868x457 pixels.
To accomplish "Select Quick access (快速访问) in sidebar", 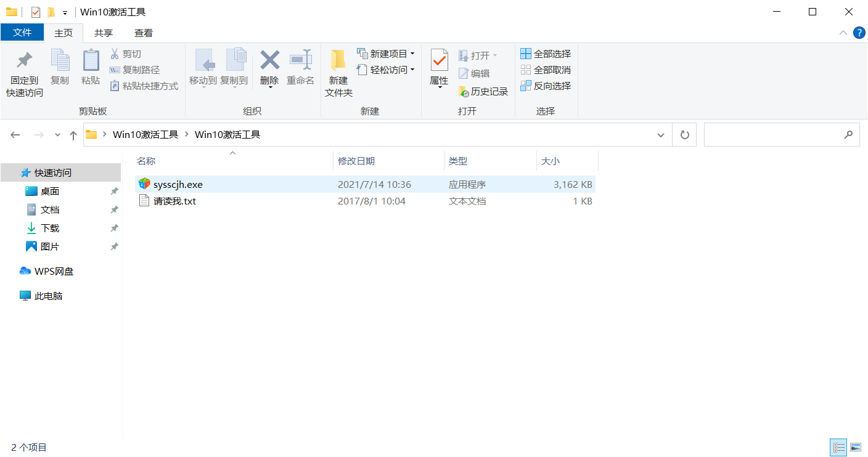I will coord(61,172).
